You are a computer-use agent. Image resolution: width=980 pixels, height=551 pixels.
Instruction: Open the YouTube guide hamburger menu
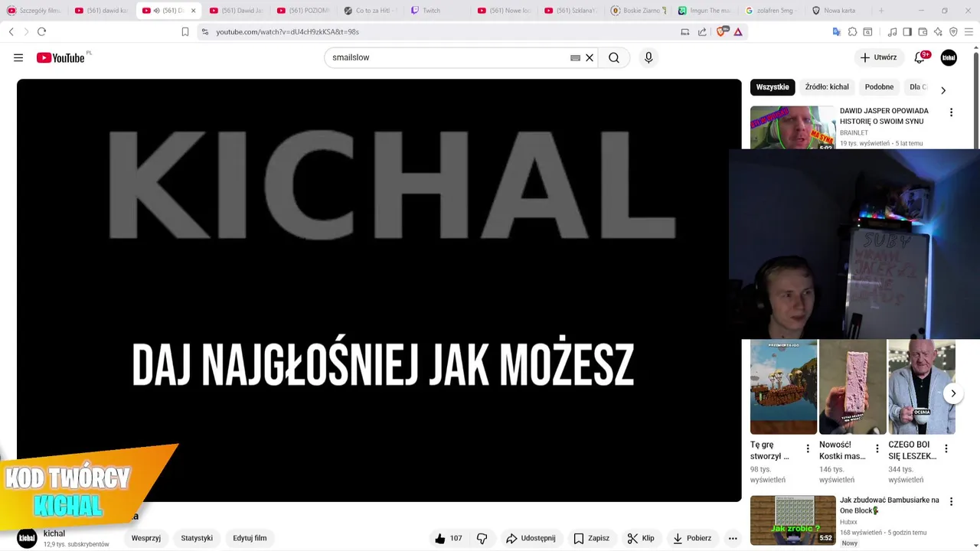click(x=18, y=57)
